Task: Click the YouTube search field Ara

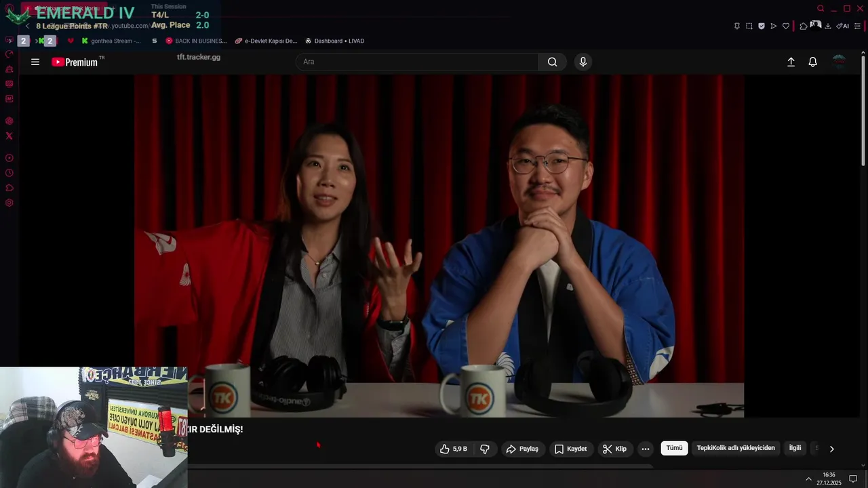Action: coord(417,62)
